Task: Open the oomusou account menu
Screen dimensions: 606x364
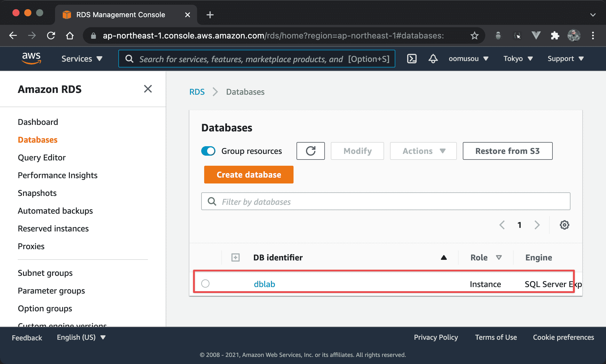Action: [x=469, y=59]
